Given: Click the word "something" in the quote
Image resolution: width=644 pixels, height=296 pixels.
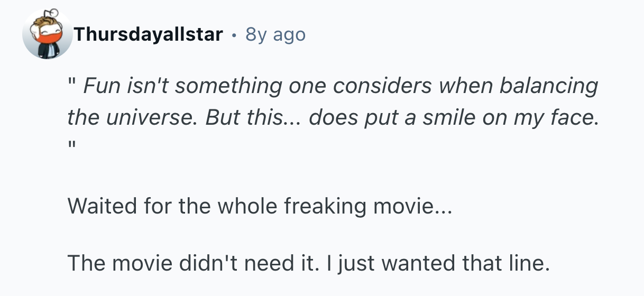Looking at the screenshot, I should pyautogui.click(x=226, y=86).
